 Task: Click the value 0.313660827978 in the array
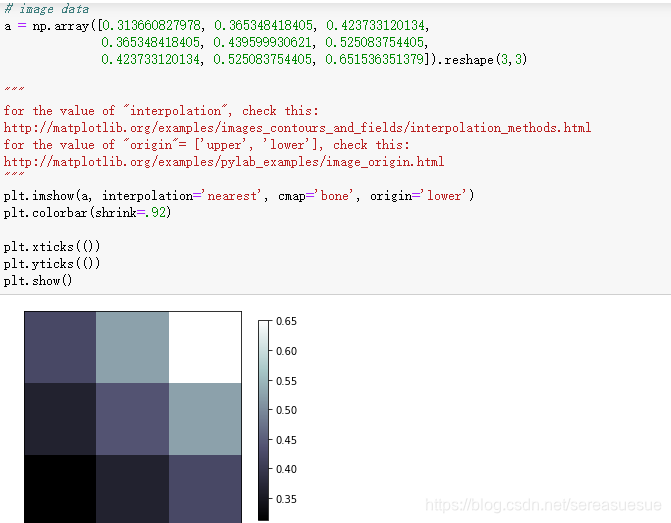pyautogui.click(x=151, y=25)
